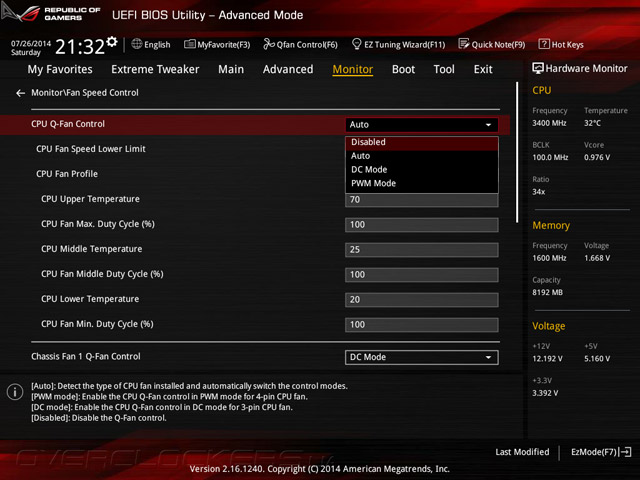The height and width of the screenshot is (480, 640).
Task: Click the info icon beside help text
Action: point(15,392)
